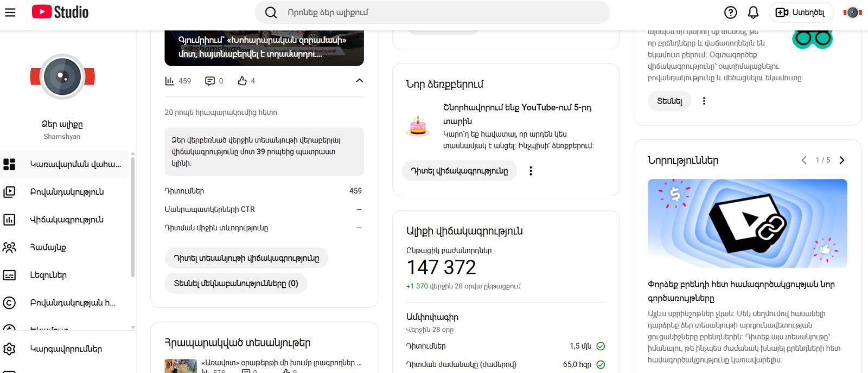
Task: Collapse the latest video stats chevron
Action: click(x=359, y=81)
